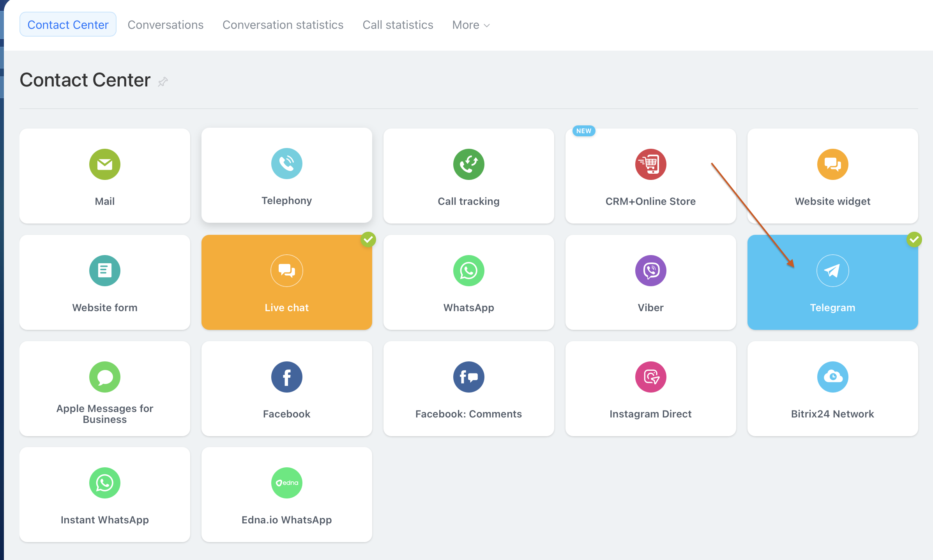Select the CRM+Online Store cart icon
This screenshot has width=933, height=560.
click(650, 164)
